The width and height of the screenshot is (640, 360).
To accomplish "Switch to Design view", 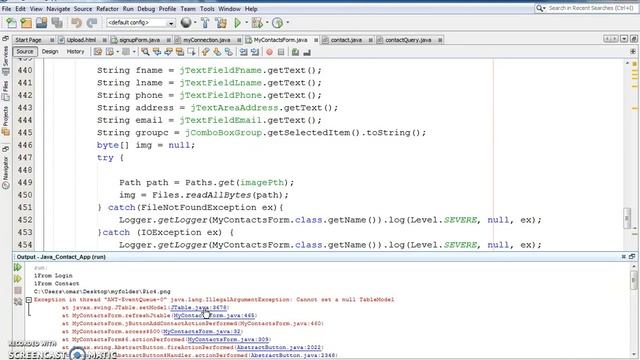I will (50, 52).
